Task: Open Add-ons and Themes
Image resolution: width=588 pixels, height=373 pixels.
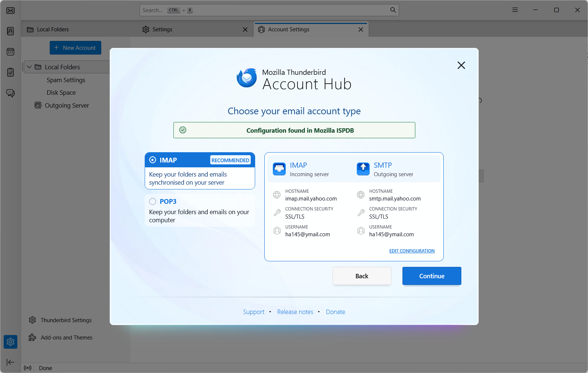Action: (61, 338)
